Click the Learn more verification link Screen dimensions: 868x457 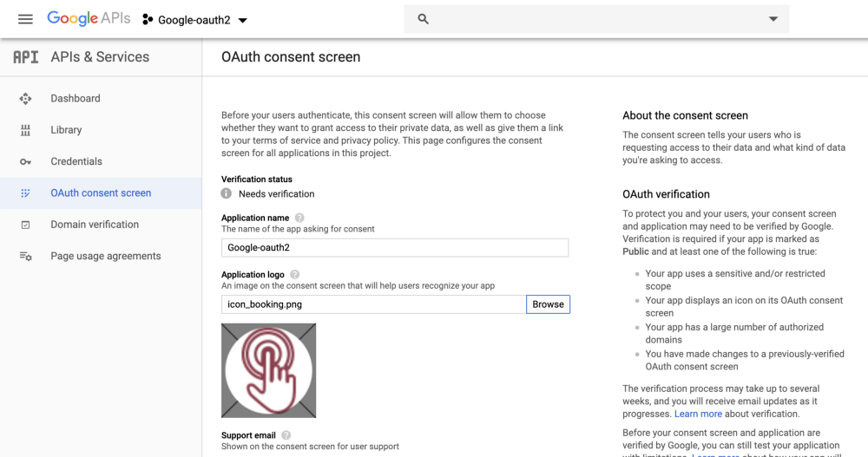698,414
